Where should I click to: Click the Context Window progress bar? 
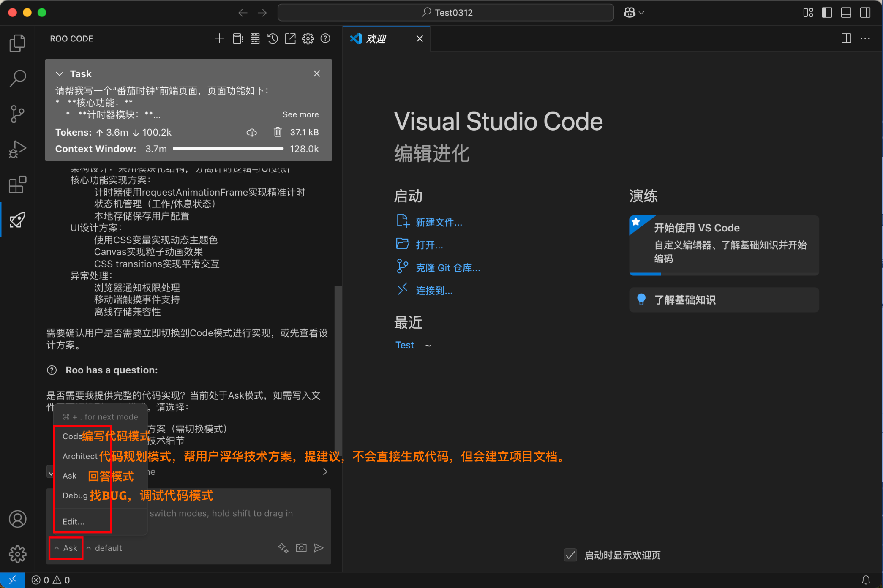click(228, 149)
